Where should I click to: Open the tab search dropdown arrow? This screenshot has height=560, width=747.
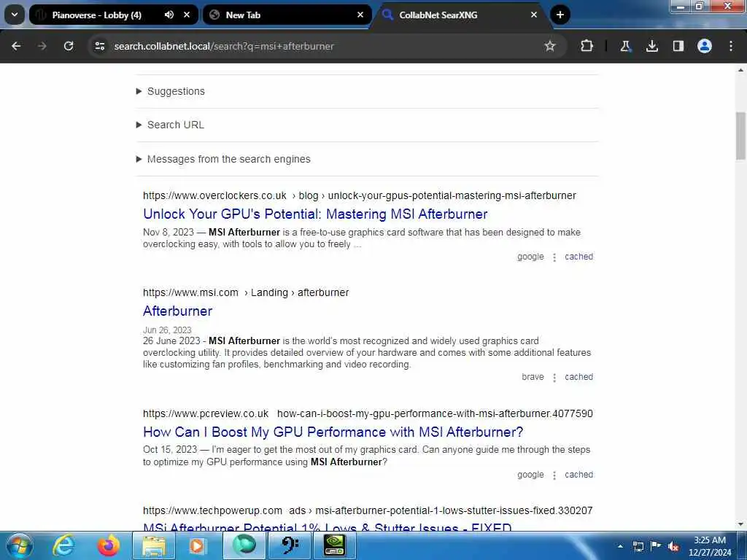pyautogui.click(x=15, y=15)
